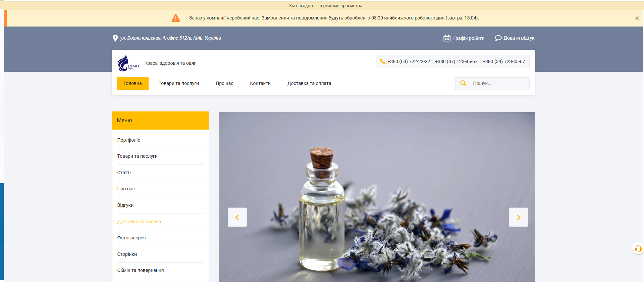Dismiss the non-working hours notification
This screenshot has width=644, height=282.
(x=637, y=18)
